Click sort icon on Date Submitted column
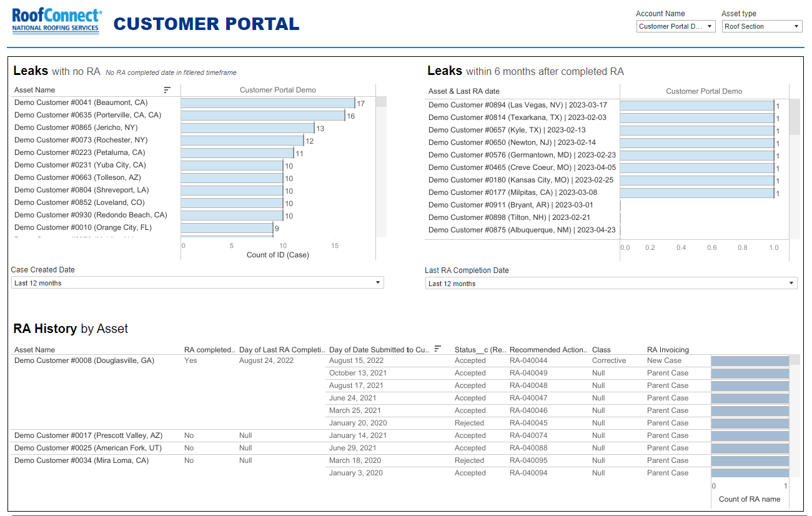812x516 pixels. (x=438, y=349)
